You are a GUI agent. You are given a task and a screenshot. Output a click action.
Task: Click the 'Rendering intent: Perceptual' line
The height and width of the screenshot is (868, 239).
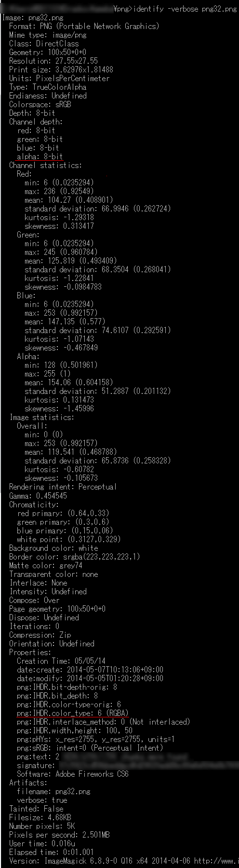(x=63, y=487)
